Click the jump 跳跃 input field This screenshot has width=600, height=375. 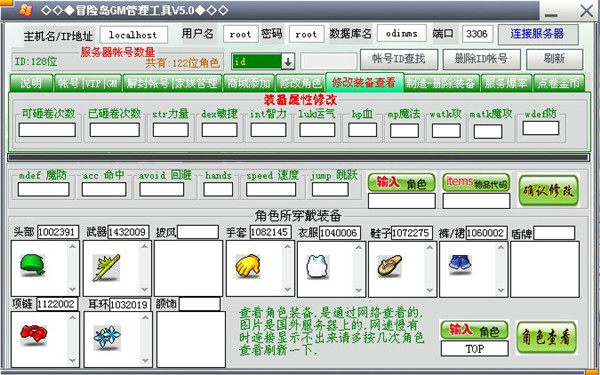click(x=330, y=189)
